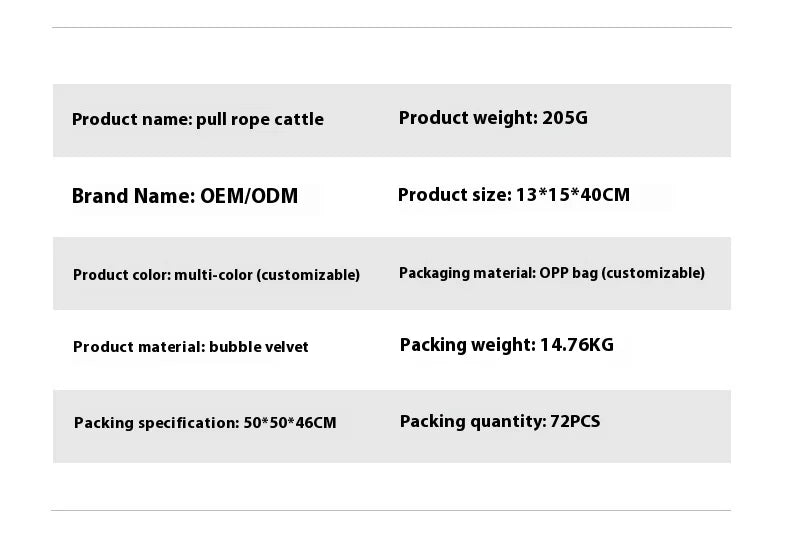
Task: Click the "Product size" label
Action: 454,195
